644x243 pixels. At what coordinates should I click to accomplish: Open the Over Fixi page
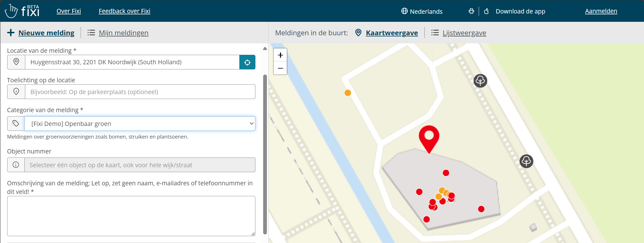[x=69, y=11]
